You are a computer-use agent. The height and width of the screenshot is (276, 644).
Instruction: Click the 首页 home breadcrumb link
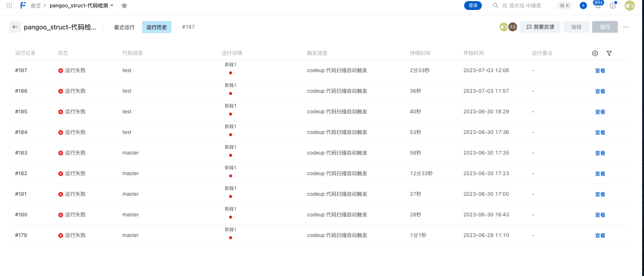point(36,6)
